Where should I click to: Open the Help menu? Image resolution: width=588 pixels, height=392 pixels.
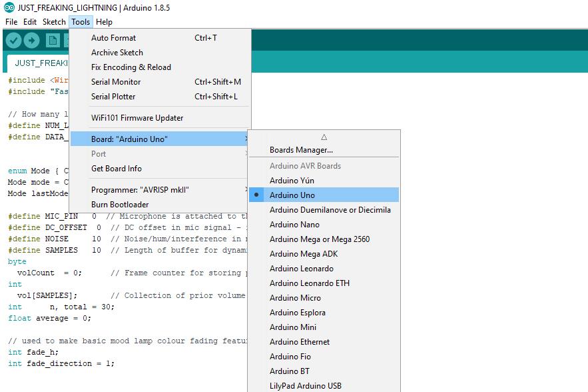point(104,22)
